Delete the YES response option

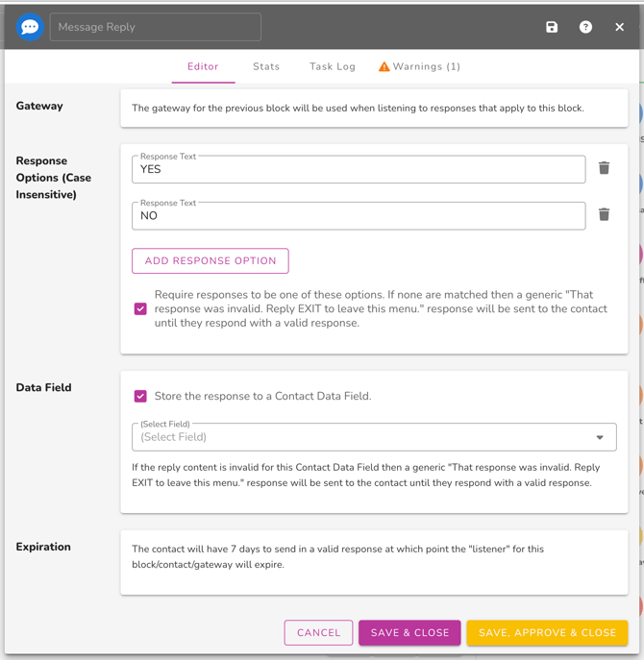click(604, 168)
